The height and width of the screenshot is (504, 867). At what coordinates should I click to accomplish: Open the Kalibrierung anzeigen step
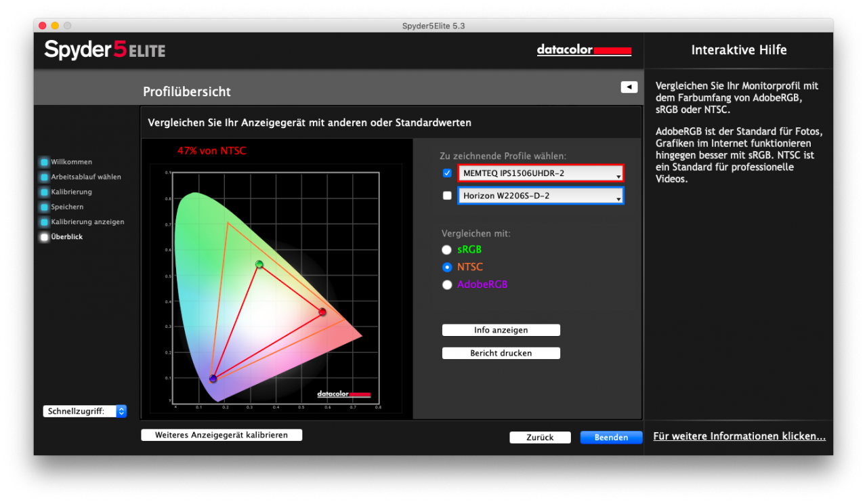(88, 222)
